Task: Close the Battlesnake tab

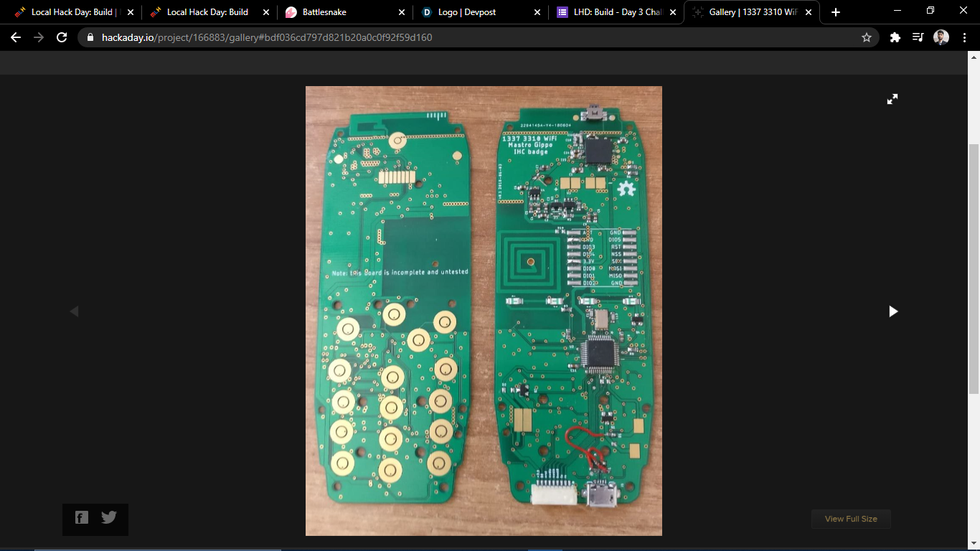Action: click(x=402, y=12)
